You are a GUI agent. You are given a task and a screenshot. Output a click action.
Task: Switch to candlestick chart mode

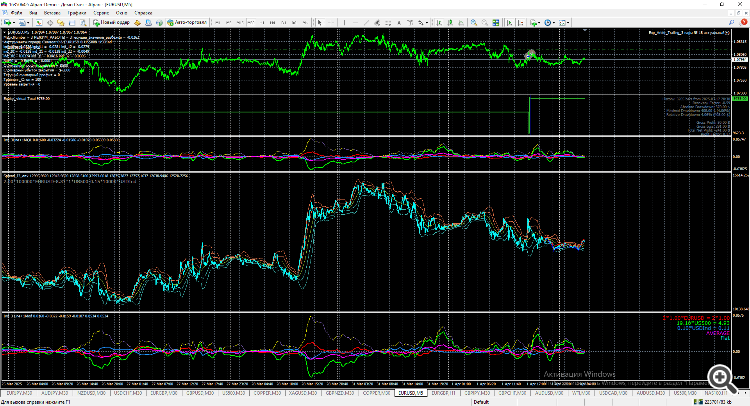[x=450, y=22]
